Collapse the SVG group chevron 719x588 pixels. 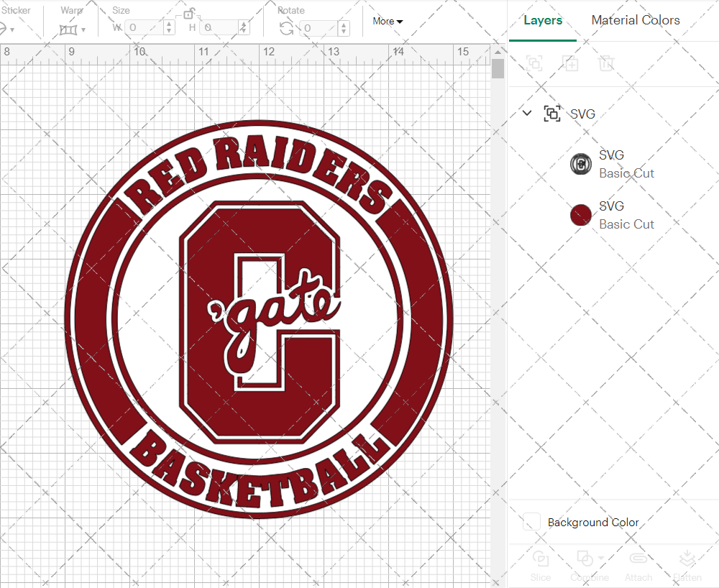click(x=527, y=113)
